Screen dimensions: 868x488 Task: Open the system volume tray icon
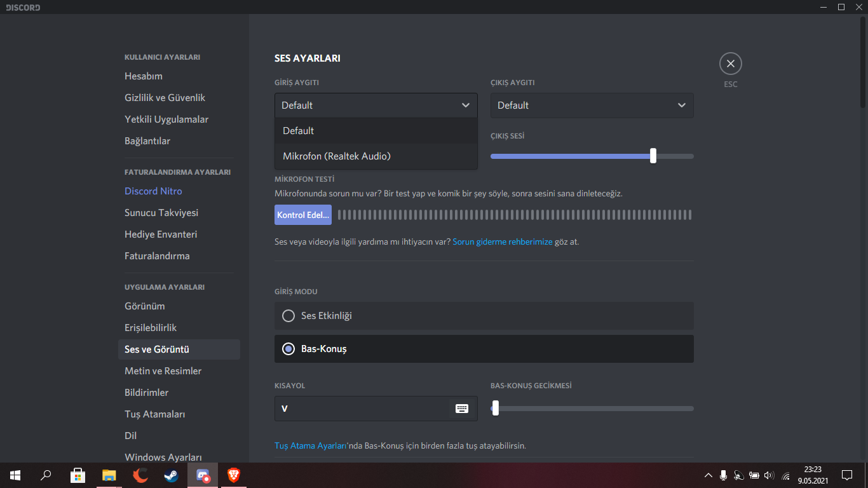click(770, 475)
